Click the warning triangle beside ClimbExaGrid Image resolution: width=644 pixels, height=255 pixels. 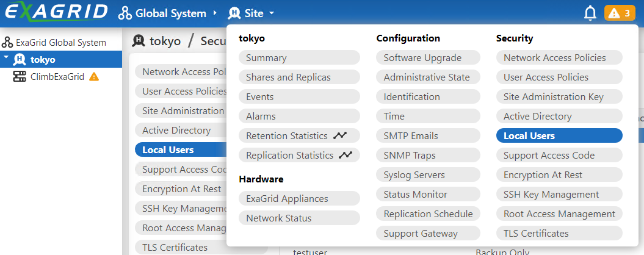click(x=94, y=76)
